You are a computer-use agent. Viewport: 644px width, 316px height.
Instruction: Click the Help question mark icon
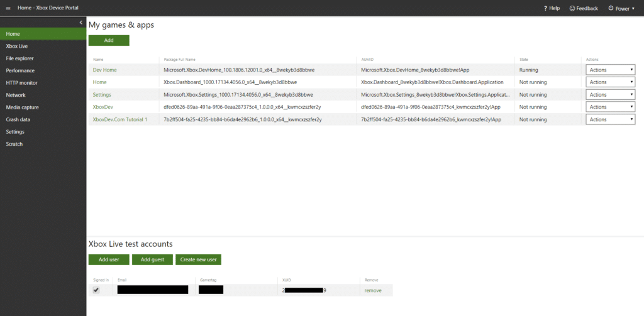pos(545,8)
